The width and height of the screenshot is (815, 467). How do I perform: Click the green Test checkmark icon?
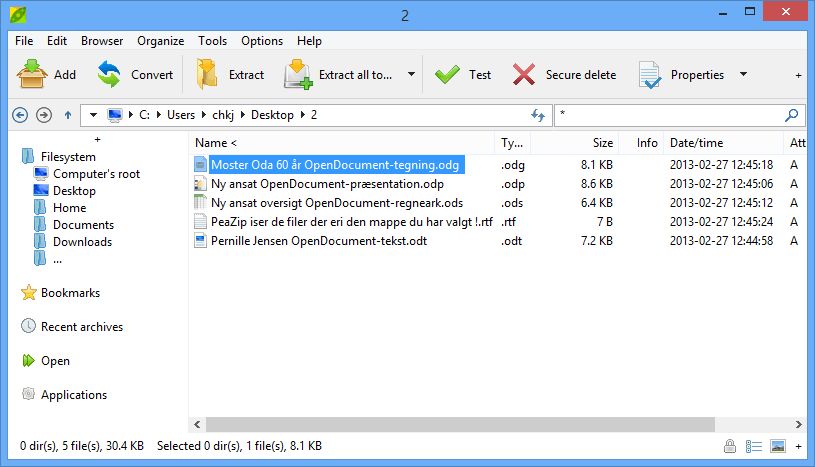[447, 74]
